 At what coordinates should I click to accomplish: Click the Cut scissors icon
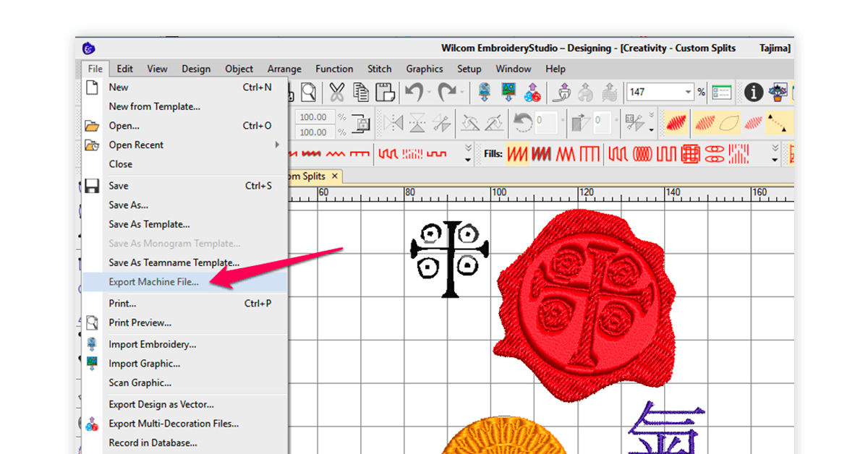click(337, 92)
